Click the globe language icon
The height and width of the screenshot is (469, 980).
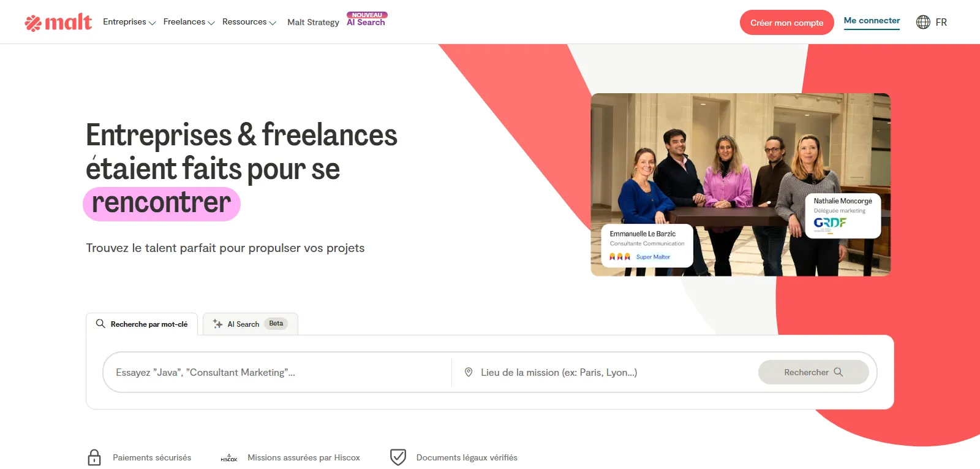pos(923,22)
